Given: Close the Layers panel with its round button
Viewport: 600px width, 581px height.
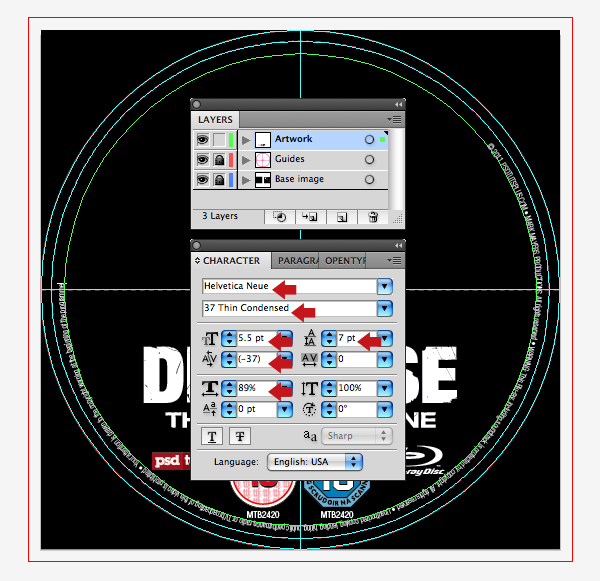Looking at the screenshot, I should (197, 104).
